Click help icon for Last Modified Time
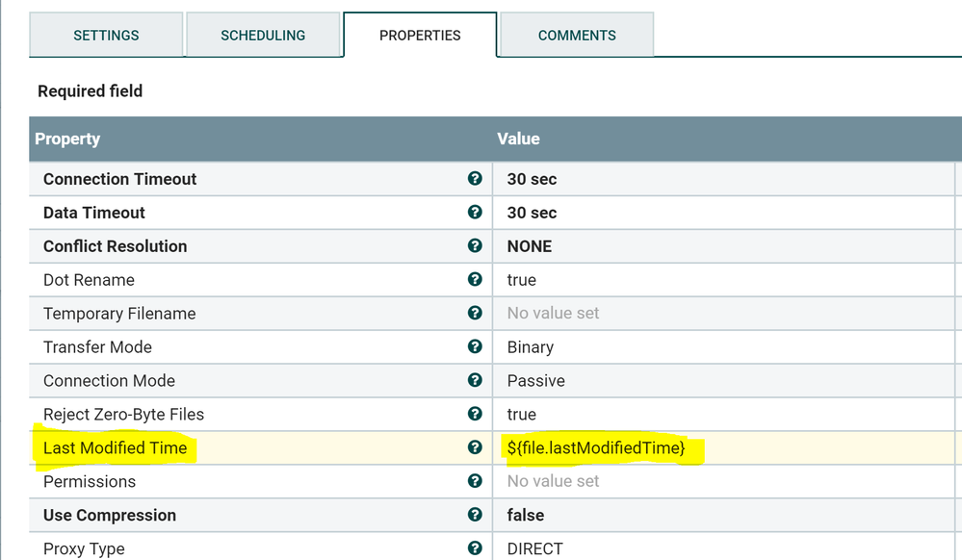The image size is (962, 560). (x=475, y=447)
